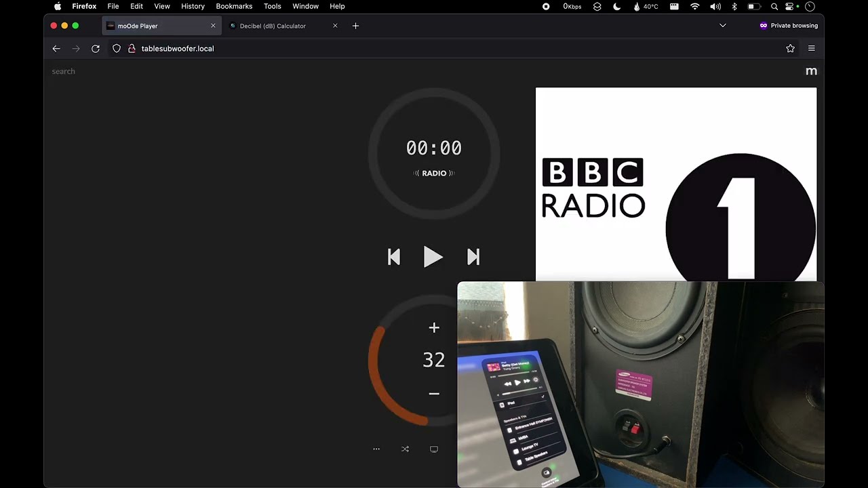
Task: Open the moOde 'm' main menu
Action: [811, 71]
